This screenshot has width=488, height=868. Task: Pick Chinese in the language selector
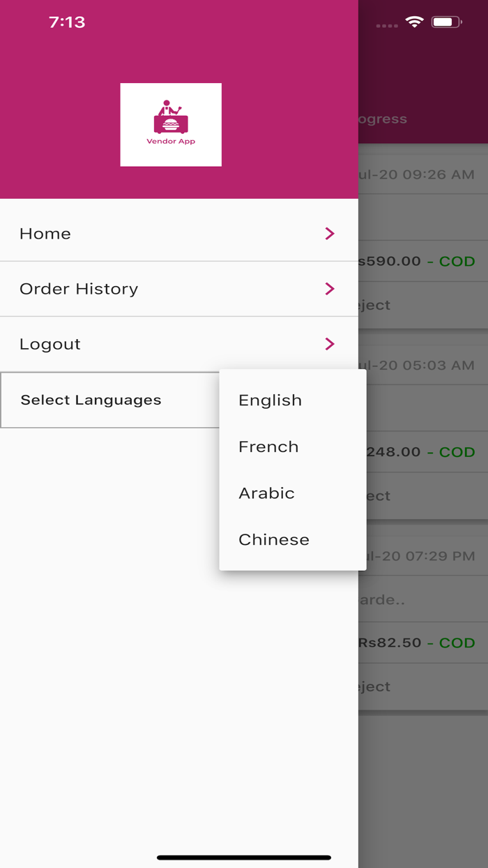pos(273,539)
